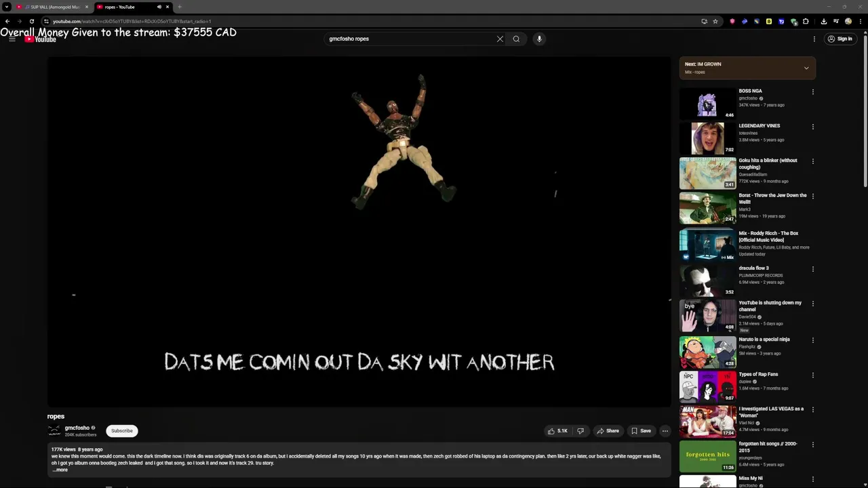This screenshot has height=488, width=868.
Task: Open Borat thumbnail
Action: click(x=707, y=208)
